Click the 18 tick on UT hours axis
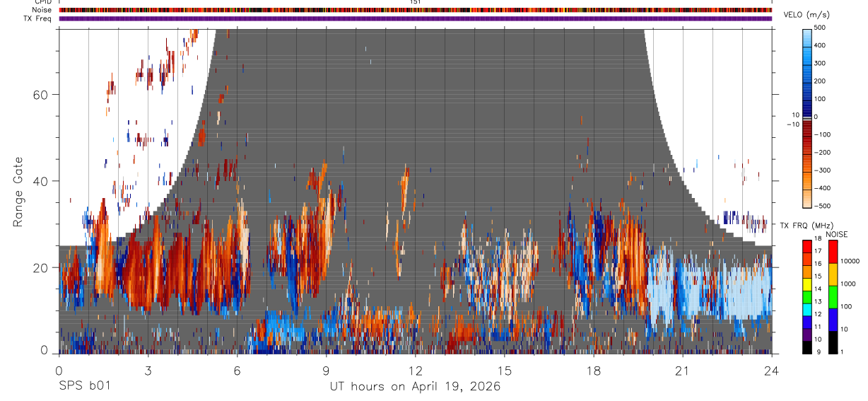Image resolution: width=868 pixels, height=401 pixels. (x=594, y=370)
